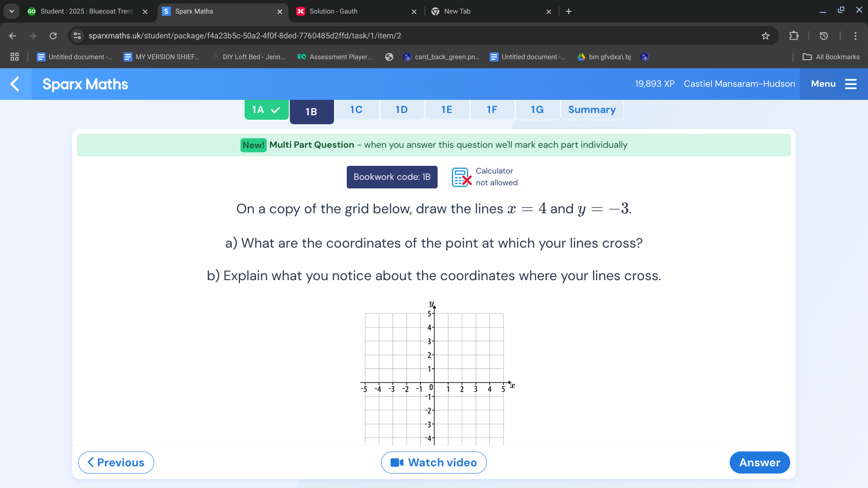Click the bookwork code 1B badge
The width and height of the screenshot is (868, 488).
tap(392, 176)
